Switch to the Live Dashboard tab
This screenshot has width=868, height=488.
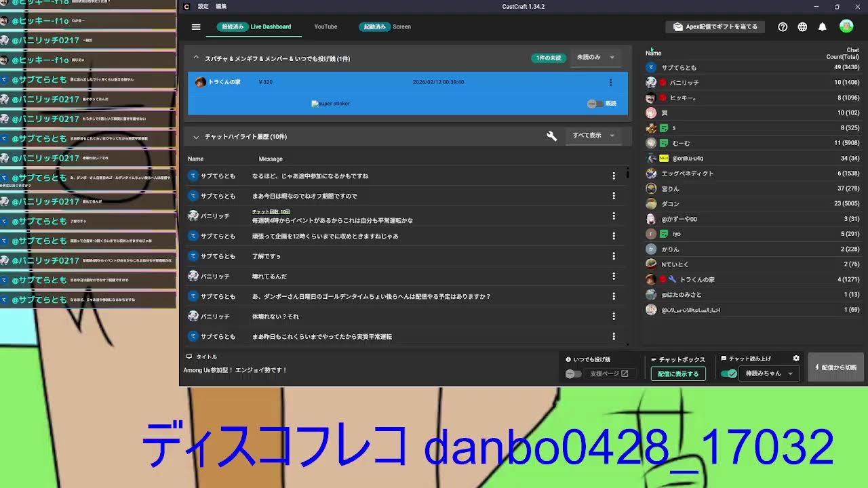pyautogui.click(x=254, y=27)
